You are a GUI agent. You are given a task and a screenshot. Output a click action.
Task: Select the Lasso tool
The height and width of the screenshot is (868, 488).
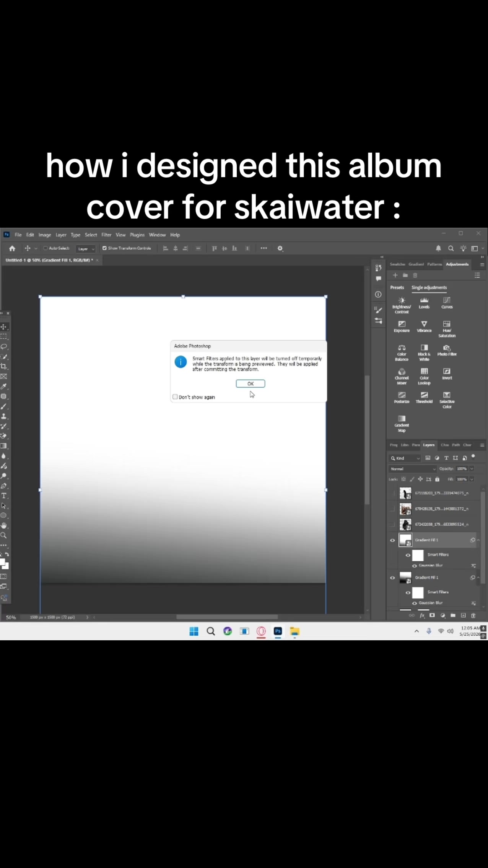(x=4, y=346)
